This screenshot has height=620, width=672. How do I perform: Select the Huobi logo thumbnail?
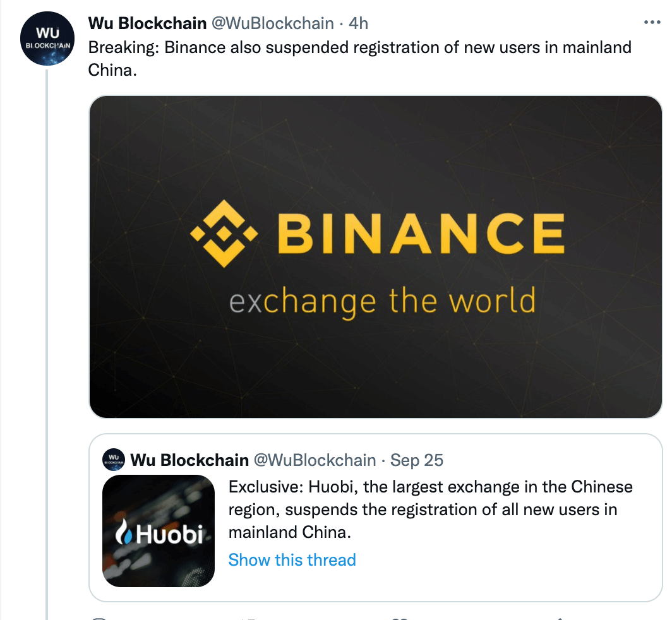(x=158, y=532)
